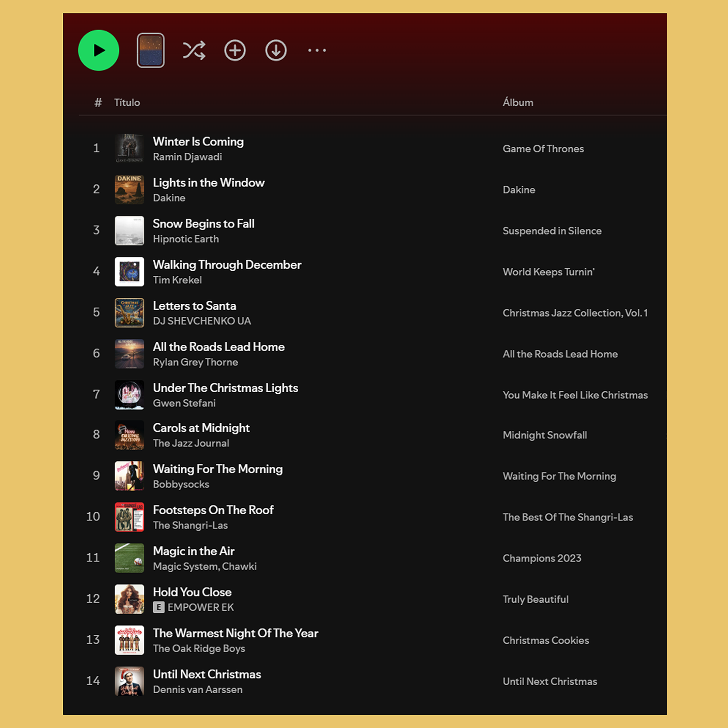Click the Champions 2023 soccer cover thumbnail
The width and height of the screenshot is (728, 728).
129,558
